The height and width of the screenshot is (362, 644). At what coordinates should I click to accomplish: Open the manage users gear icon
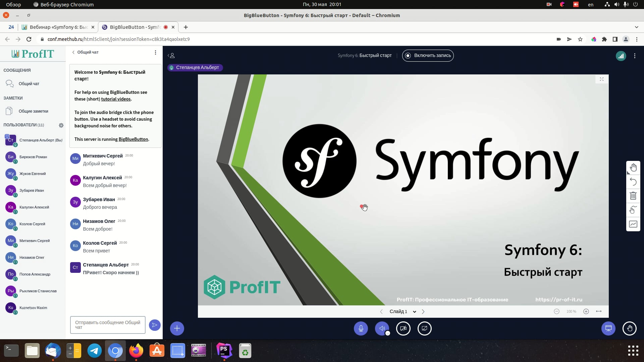[61, 125]
